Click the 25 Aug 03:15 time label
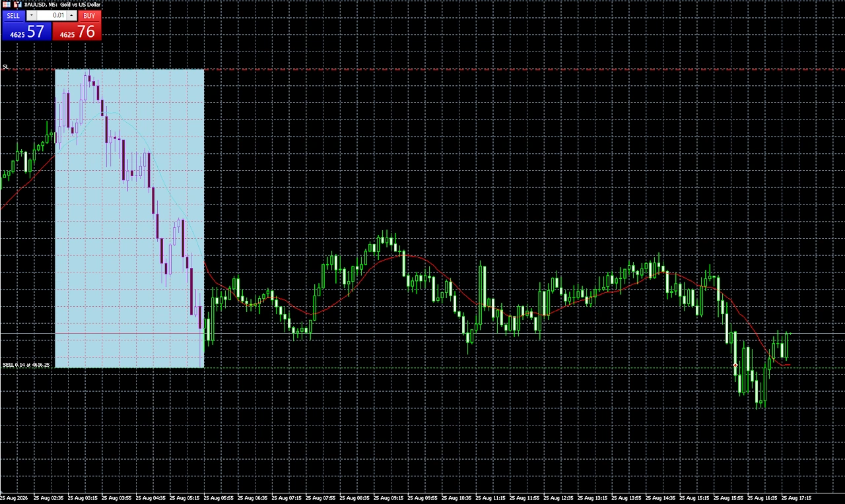 coord(82,498)
